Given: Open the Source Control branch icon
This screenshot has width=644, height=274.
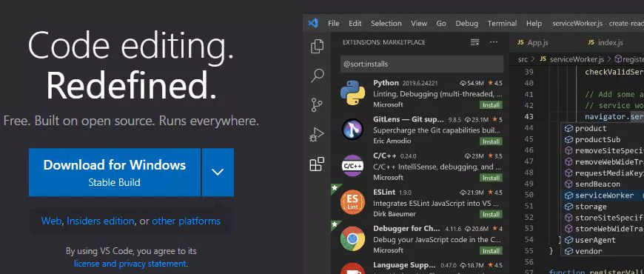Looking at the screenshot, I should coord(317,105).
